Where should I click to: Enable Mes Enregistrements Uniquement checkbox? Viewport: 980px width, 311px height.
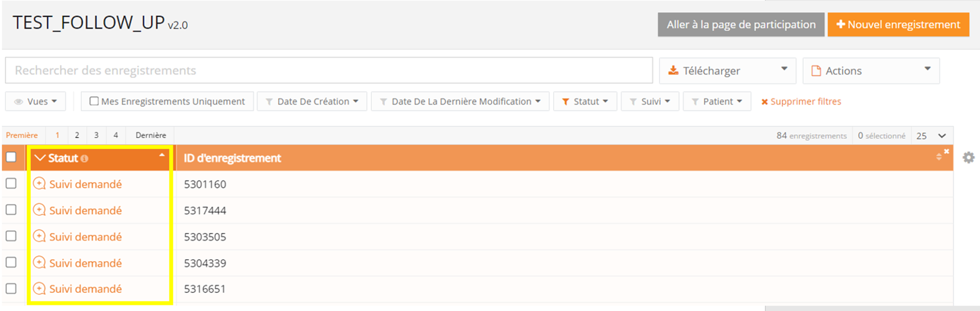(x=94, y=101)
